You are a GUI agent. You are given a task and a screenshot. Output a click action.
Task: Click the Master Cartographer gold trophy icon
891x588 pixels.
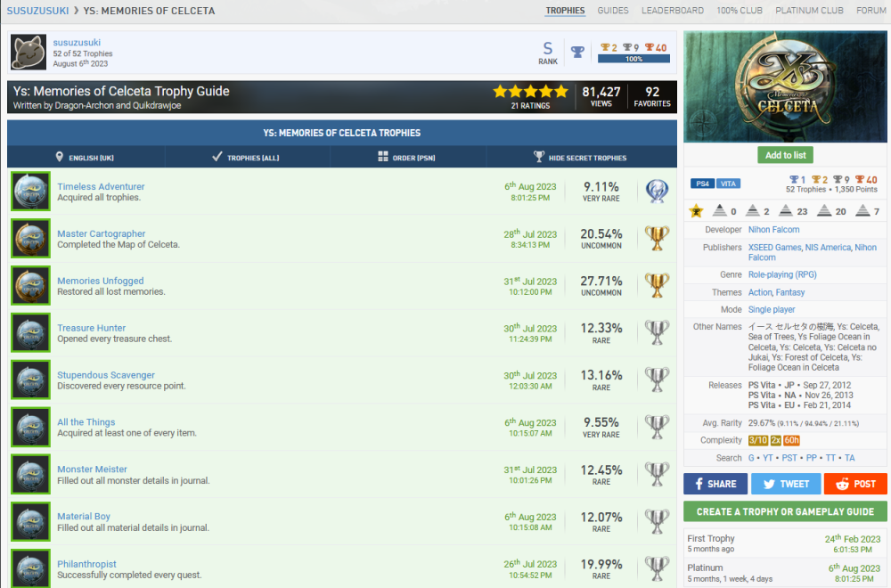click(x=657, y=239)
